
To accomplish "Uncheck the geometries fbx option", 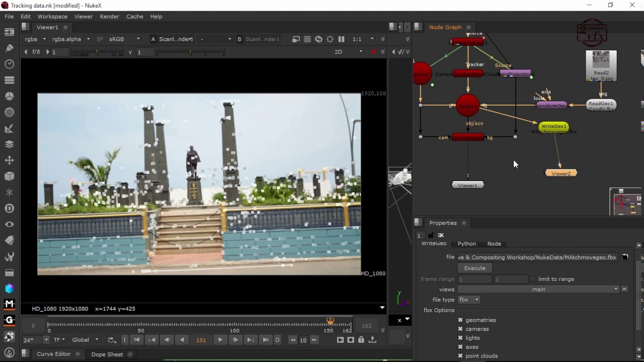I will click(x=460, y=320).
